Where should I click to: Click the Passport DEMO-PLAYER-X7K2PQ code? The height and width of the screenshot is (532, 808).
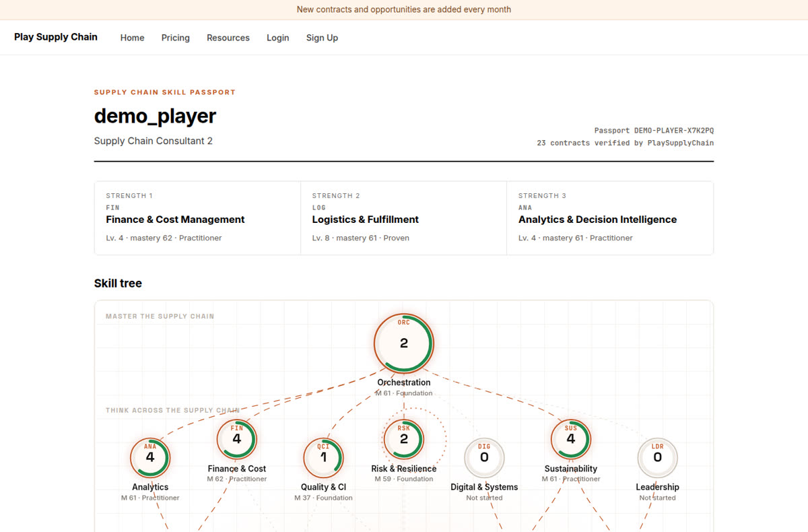tap(654, 131)
